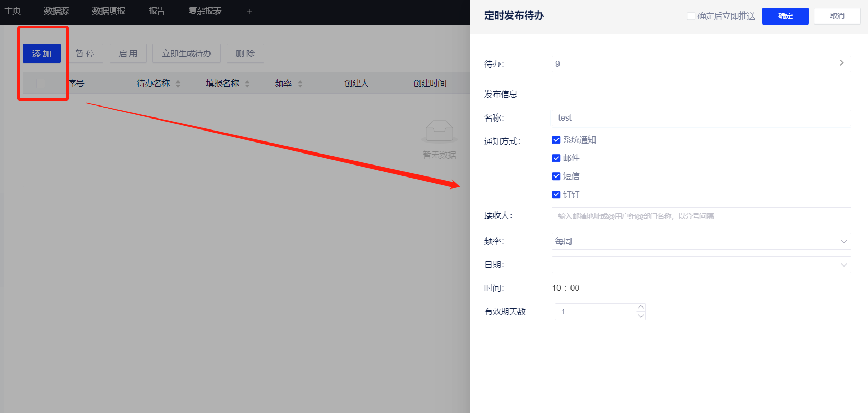This screenshot has height=413, width=868.
Task: Open 待办 selector via right chevron
Action: [841, 63]
